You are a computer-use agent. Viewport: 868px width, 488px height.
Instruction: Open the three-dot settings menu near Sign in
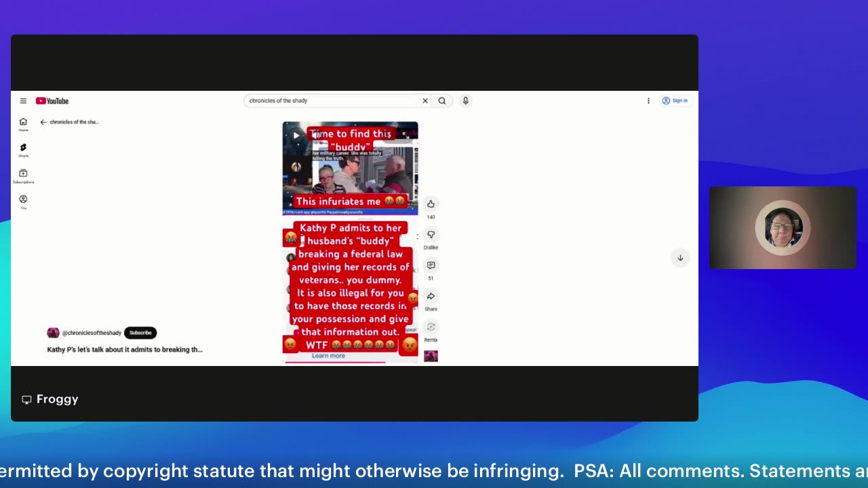click(x=648, y=101)
